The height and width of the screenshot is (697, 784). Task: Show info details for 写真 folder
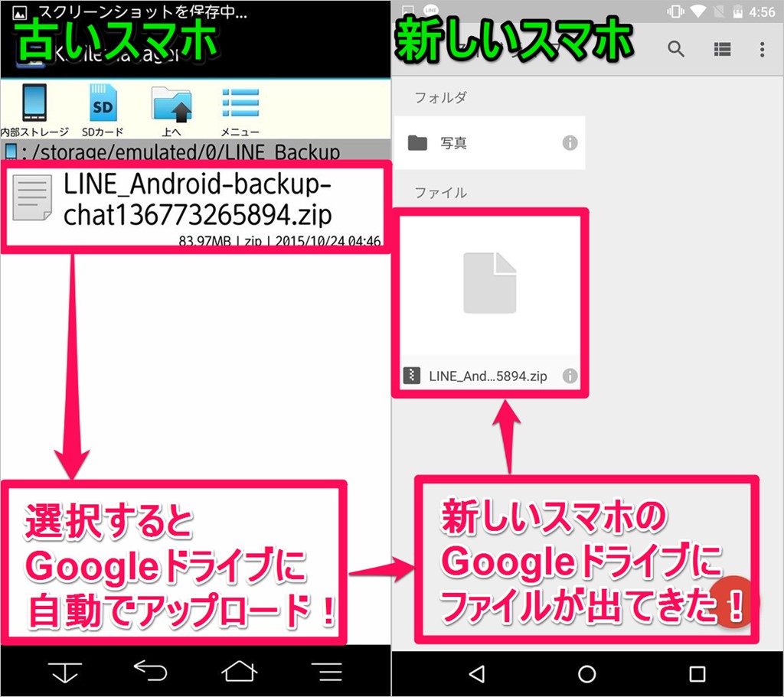click(x=570, y=143)
